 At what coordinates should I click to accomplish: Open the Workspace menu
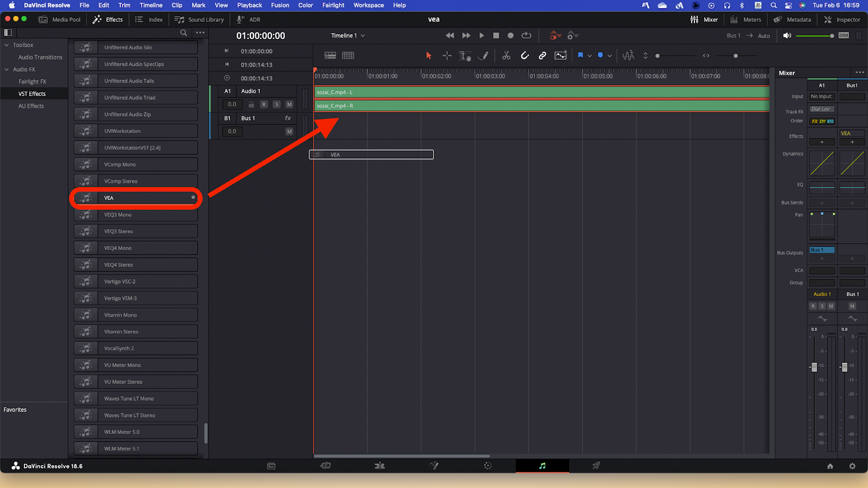[369, 5]
